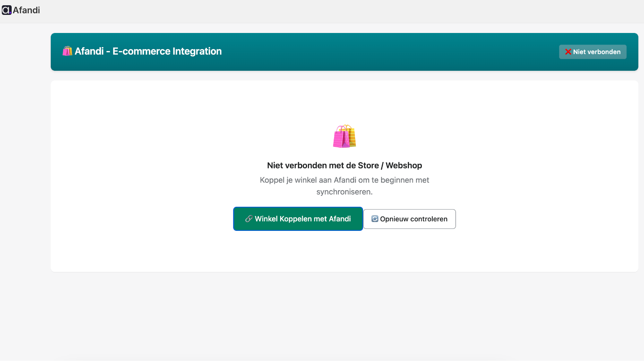Click the Niet verbonden status badge

click(x=592, y=52)
